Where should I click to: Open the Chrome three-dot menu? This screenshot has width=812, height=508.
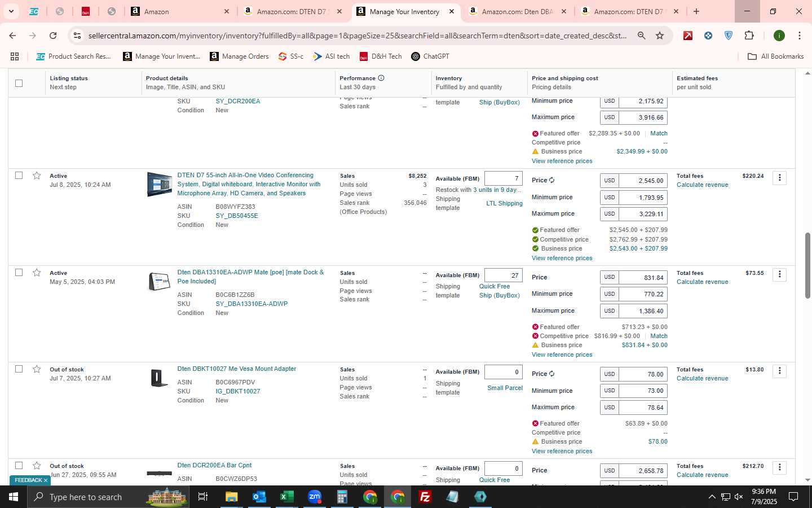799,36
